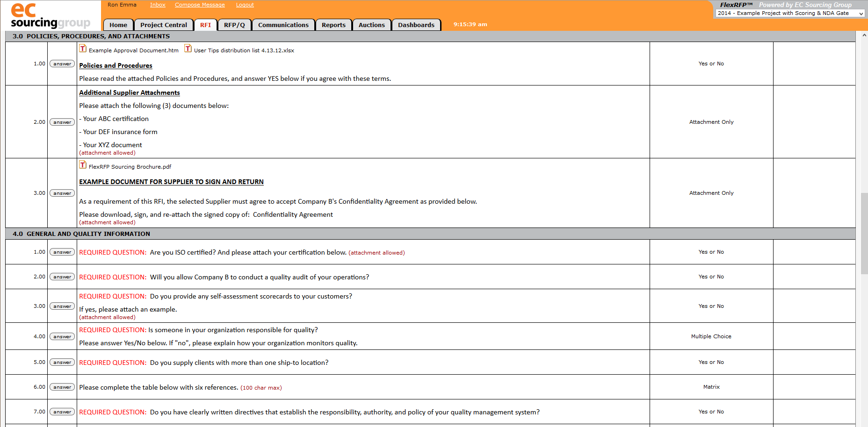868x427 pixels.
Task: Select the Auctions tab
Action: tap(371, 25)
